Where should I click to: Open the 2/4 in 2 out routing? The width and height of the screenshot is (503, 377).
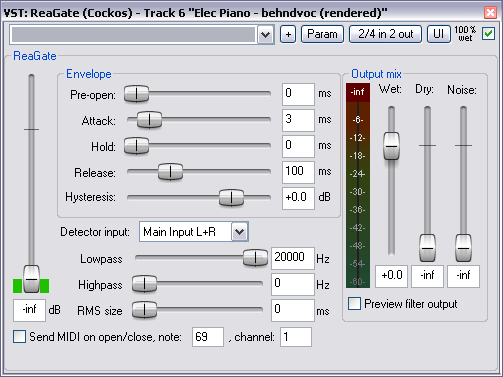pos(385,34)
